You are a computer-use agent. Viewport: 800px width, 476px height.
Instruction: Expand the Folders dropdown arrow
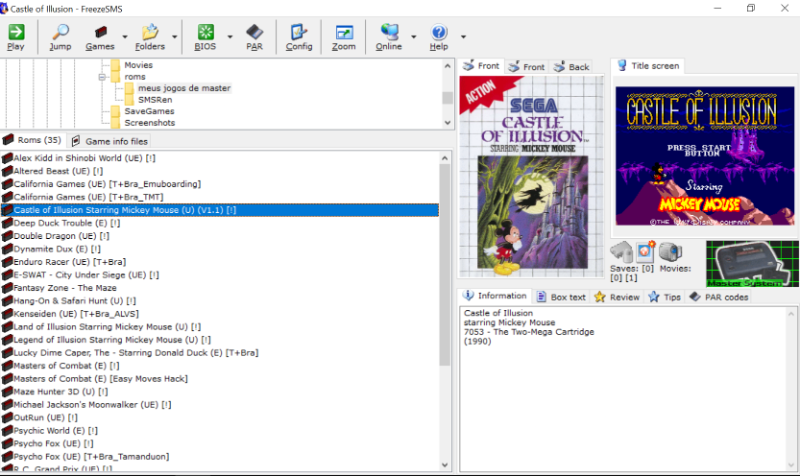[x=174, y=37]
